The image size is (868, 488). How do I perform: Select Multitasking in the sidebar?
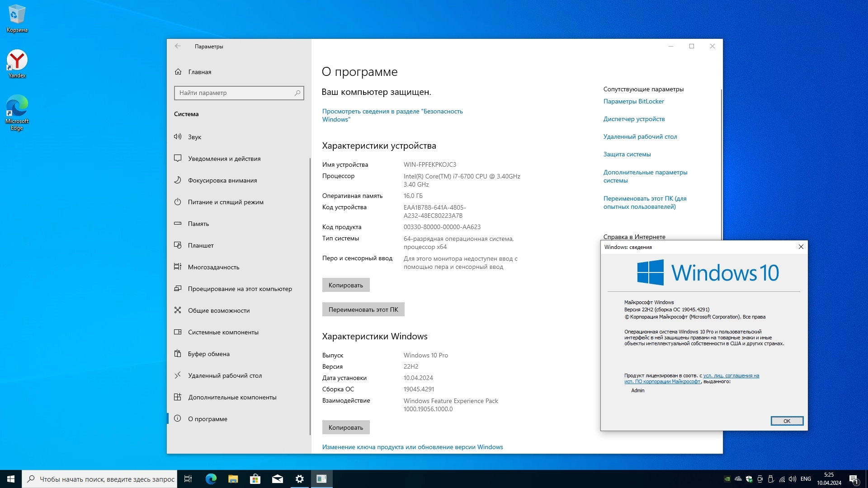(x=213, y=267)
